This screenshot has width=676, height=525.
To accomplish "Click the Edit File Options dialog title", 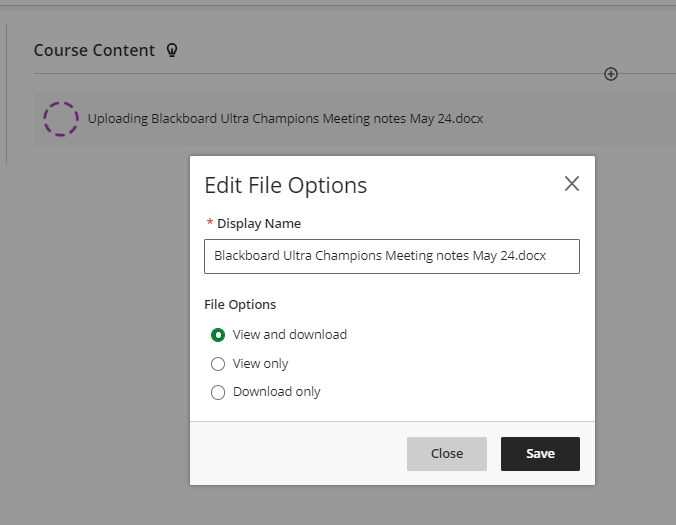I will pos(285,185).
